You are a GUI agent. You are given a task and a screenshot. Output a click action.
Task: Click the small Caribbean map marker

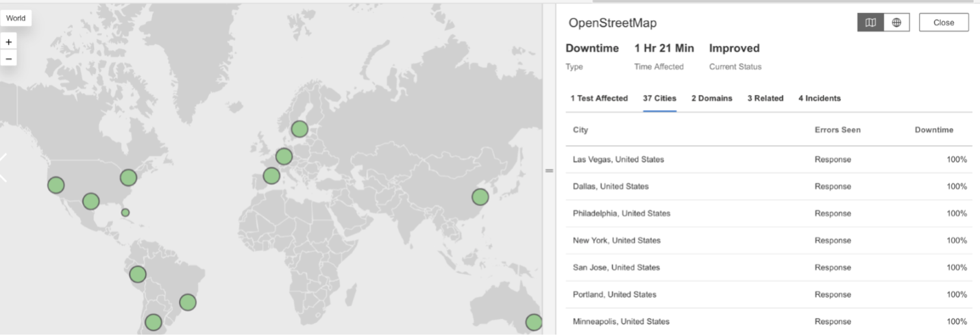[x=125, y=213]
